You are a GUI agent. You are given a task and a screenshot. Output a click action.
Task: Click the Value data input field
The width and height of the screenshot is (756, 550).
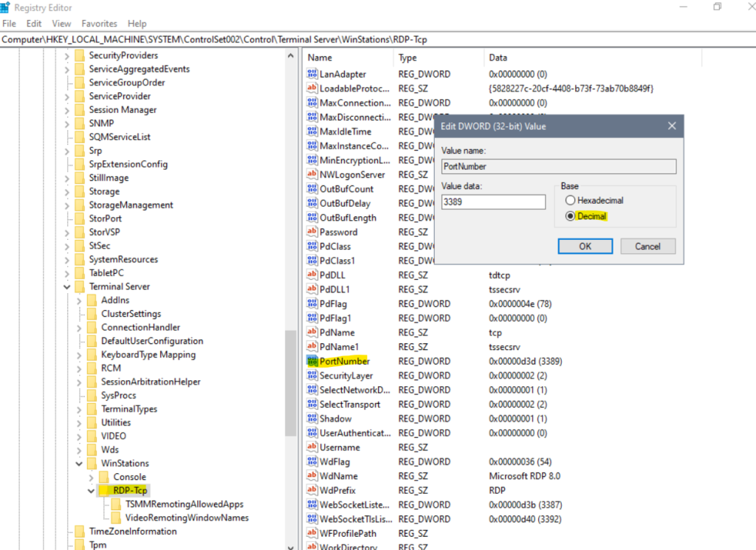point(492,202)
